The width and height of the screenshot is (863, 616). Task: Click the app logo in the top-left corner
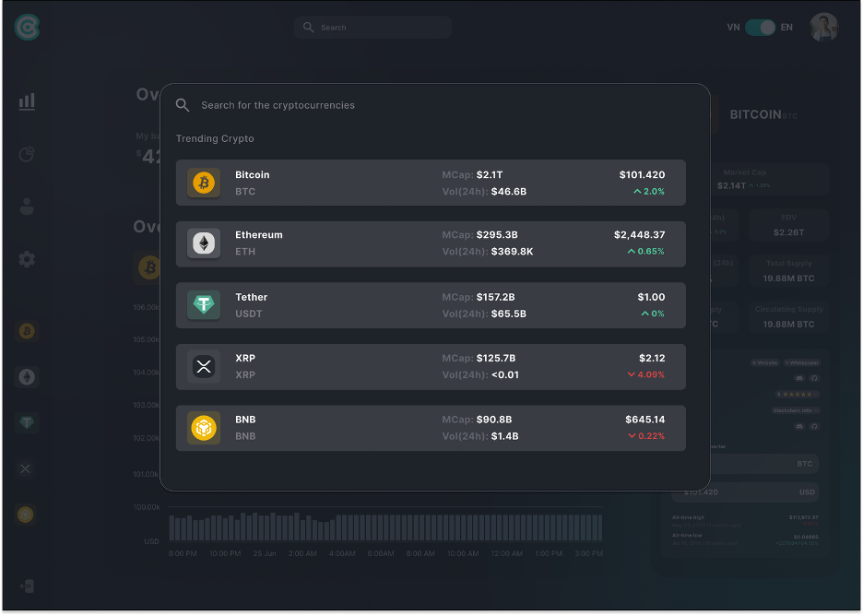pos(27,27)
